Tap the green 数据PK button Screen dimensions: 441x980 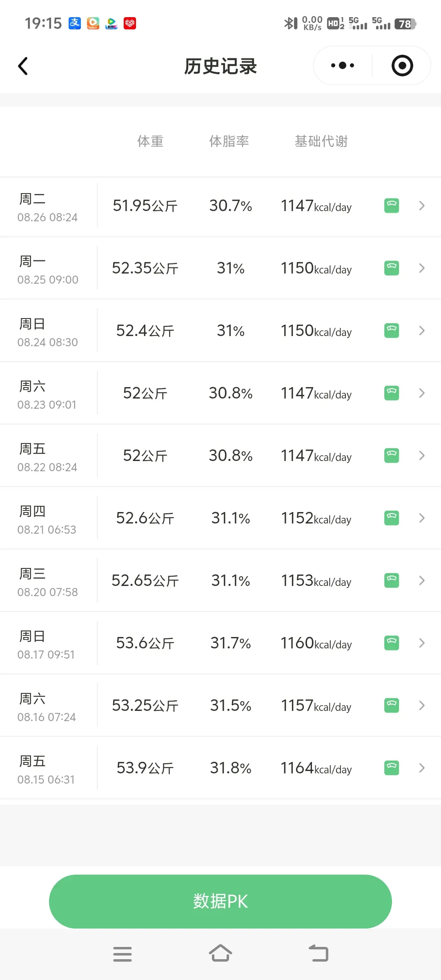220,901
